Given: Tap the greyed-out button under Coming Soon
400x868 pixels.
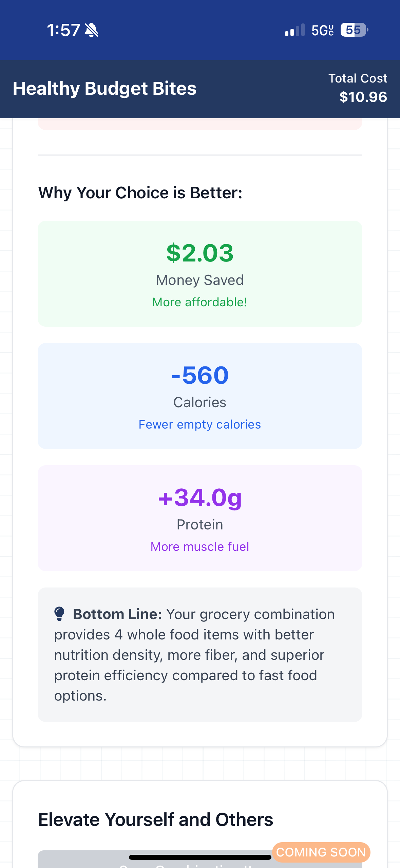Looking at the screenshot, I should pos(200,860).
